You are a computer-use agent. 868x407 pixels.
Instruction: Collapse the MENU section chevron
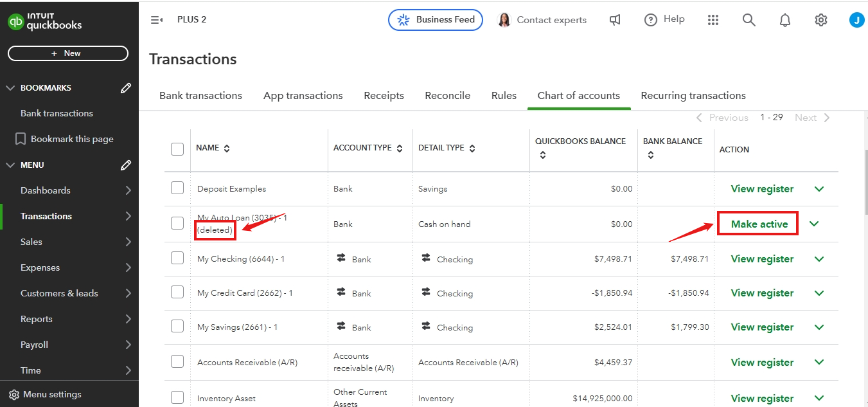click(x=10, y=165)
